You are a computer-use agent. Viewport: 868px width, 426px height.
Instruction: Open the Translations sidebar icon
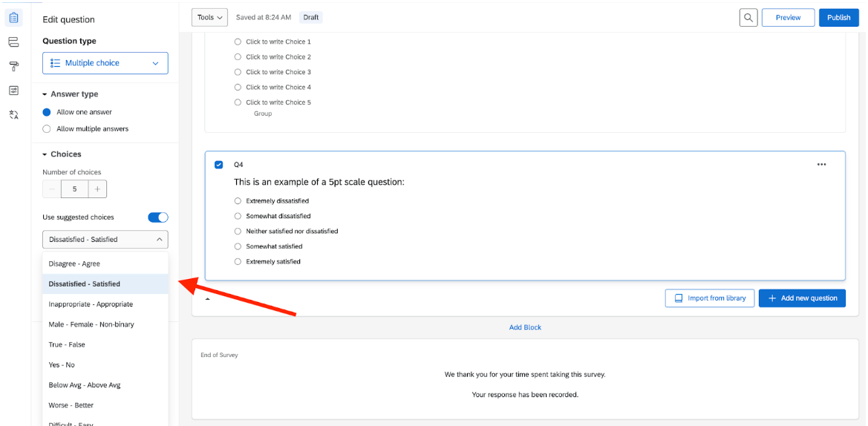coord(14,114)
